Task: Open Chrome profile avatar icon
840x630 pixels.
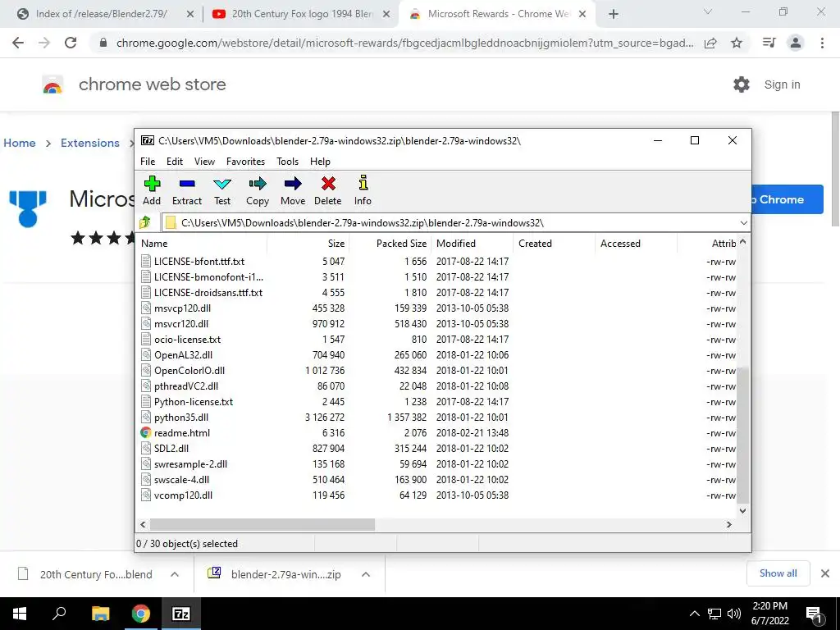Action: 796,43
